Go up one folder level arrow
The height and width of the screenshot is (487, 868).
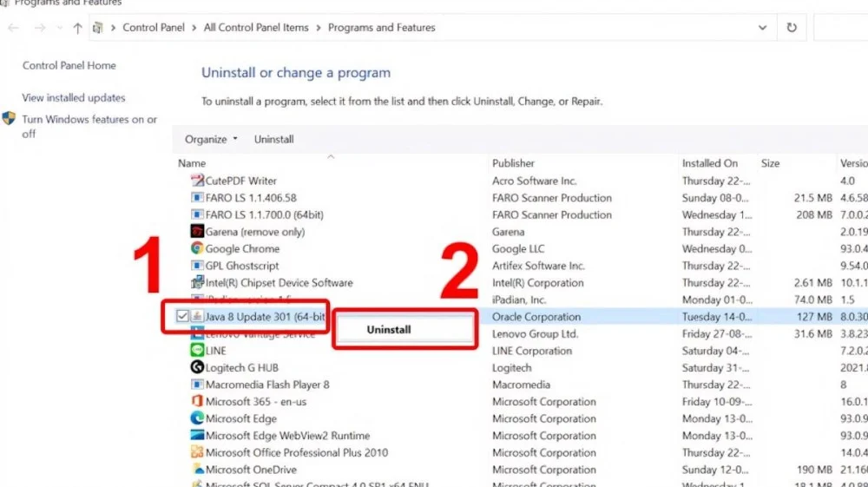click(x=77, y=28)
